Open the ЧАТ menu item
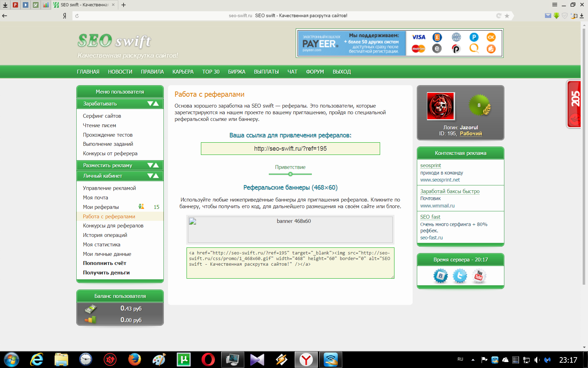The image size is (588, 368). tap(292, 71)
